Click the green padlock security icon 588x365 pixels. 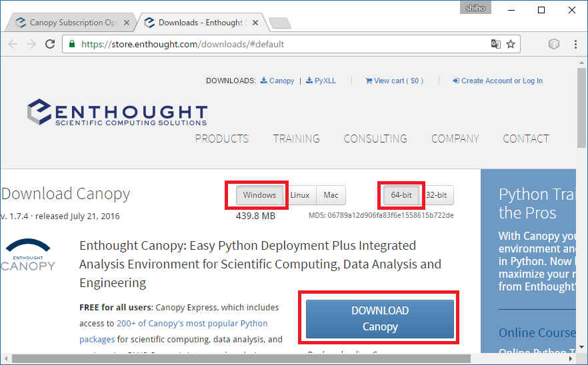tap(72, 44)
